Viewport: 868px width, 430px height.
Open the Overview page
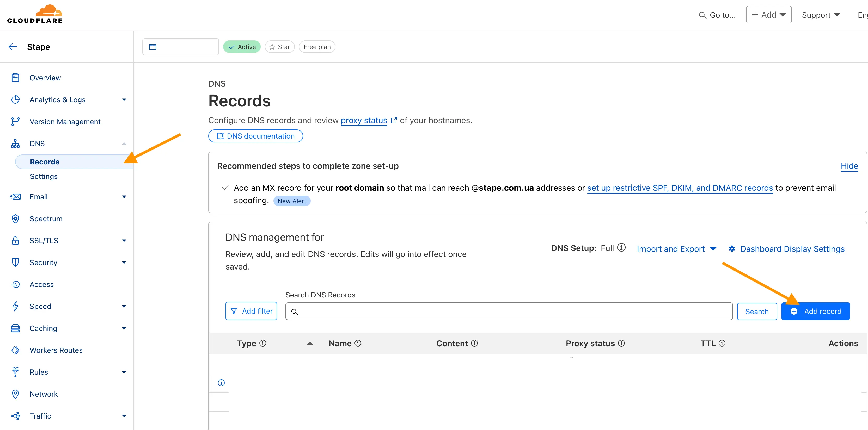coord(45,78)
